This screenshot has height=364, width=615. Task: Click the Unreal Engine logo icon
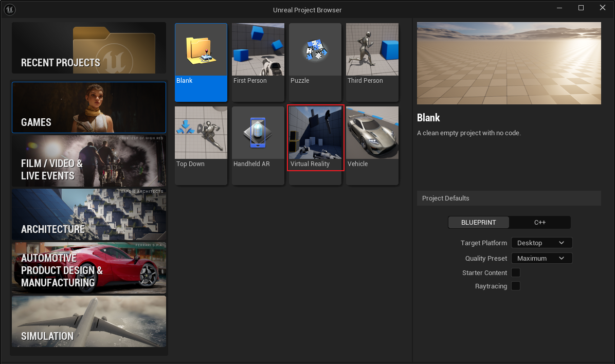(9, 9)
